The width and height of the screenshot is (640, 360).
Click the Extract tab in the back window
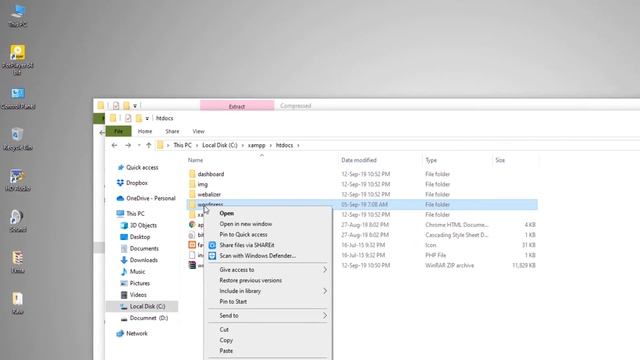click(237, 106)
